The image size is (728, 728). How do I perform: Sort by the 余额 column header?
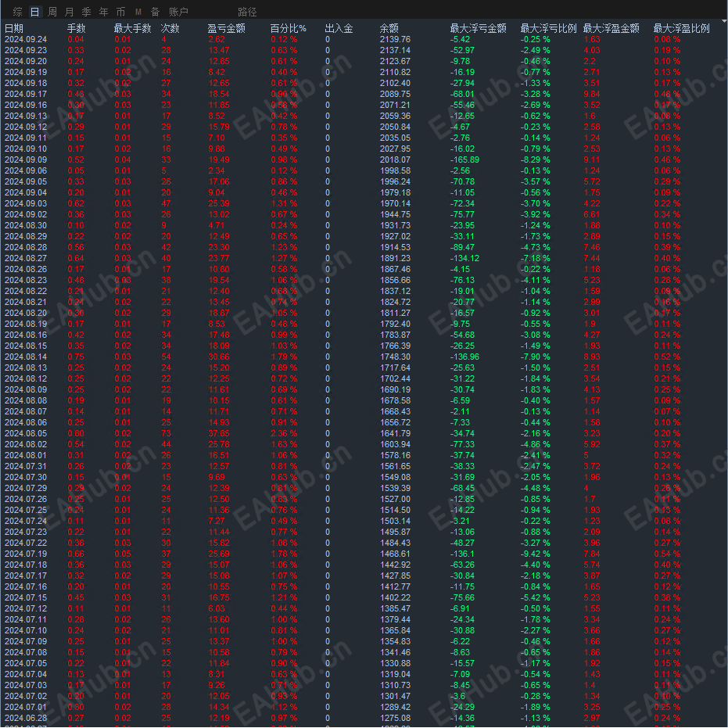pos(389,28)
